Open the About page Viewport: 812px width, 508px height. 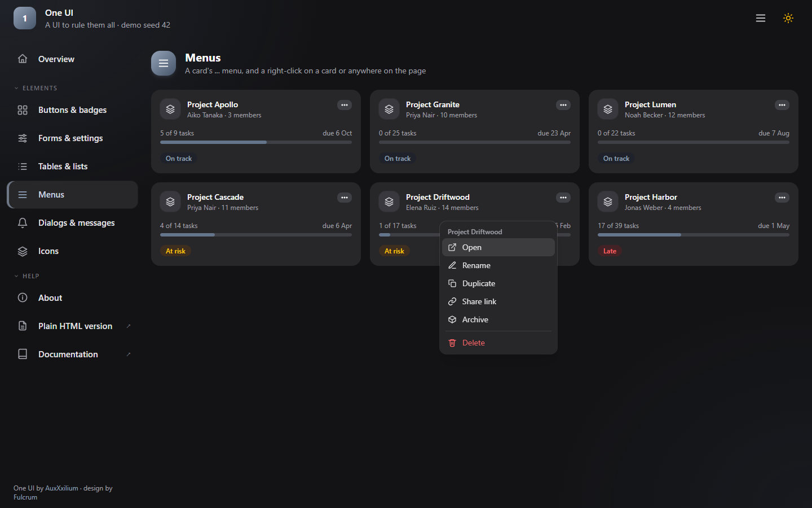pos(72,298)
